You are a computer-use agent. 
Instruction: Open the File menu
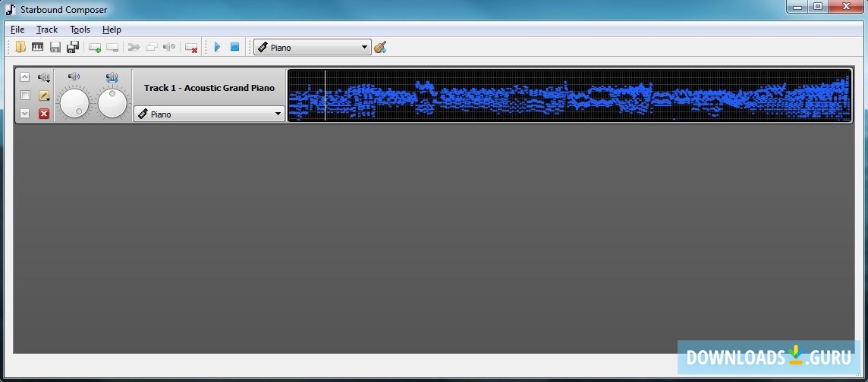click(17, 30)
